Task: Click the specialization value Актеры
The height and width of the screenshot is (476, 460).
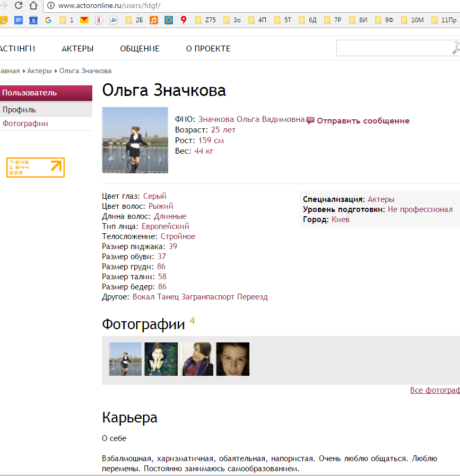Action: click(381, 199)
